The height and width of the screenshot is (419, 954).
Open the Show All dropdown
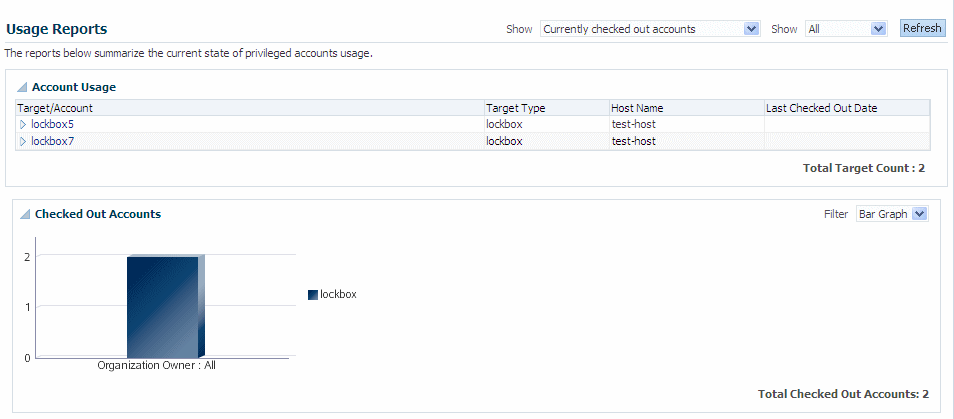pos(846,29)
